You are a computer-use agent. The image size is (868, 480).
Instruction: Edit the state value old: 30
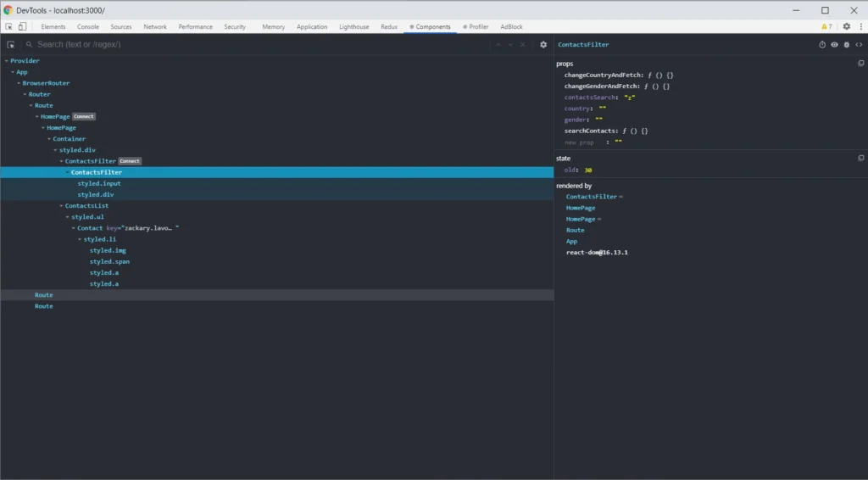(x=588, y=170)
